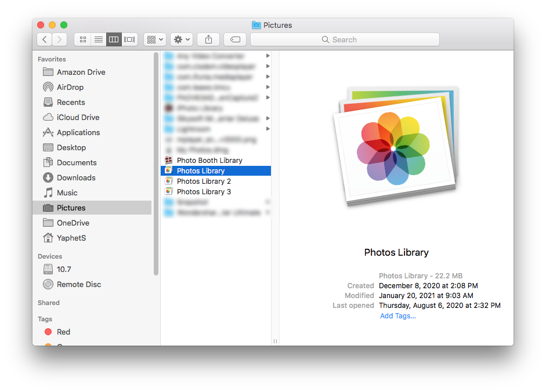
Task: Switch to icon view
Action: click(83, 39)
